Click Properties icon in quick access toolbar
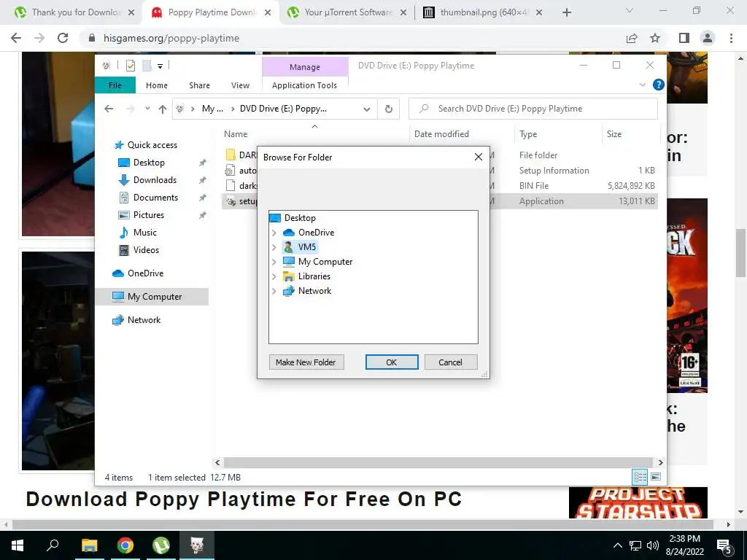 coord(130,66)
